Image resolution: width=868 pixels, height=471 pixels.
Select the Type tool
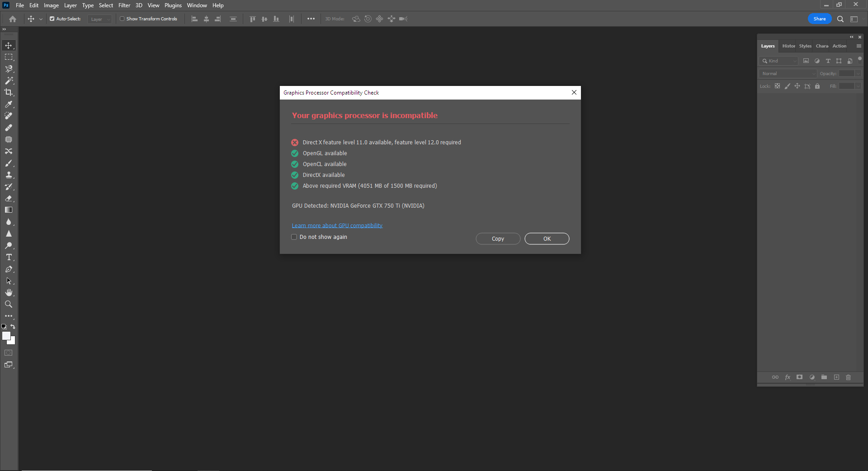point(8,257)
